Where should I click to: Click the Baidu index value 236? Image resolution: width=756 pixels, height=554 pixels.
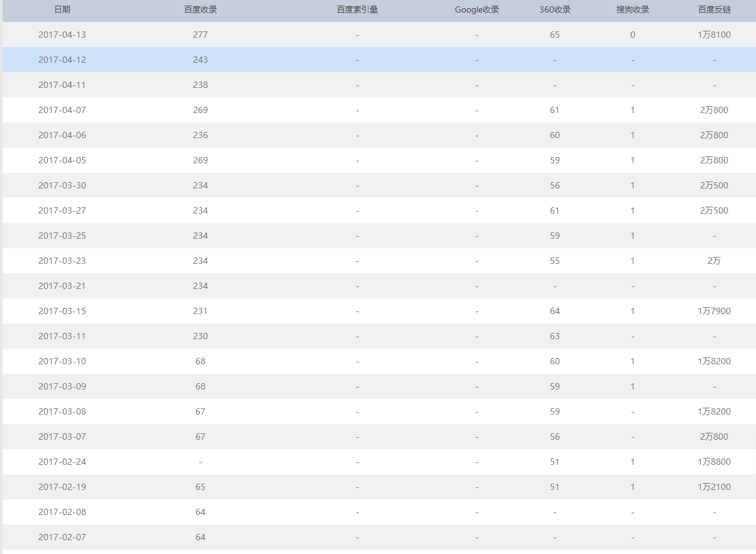[x=200, y=135]
